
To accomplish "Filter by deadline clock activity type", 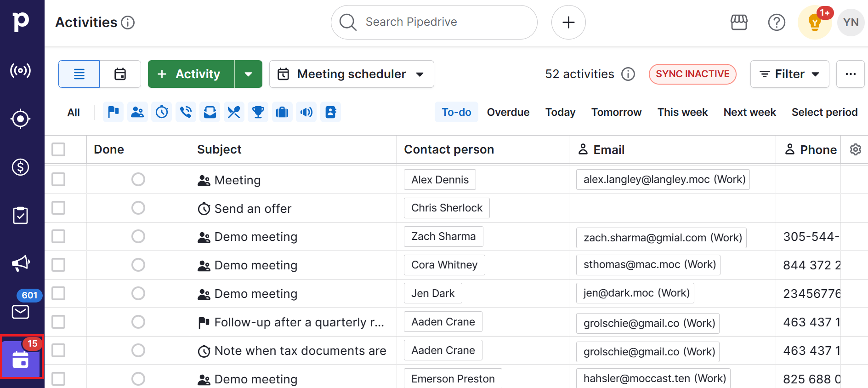I will point(162,112).
